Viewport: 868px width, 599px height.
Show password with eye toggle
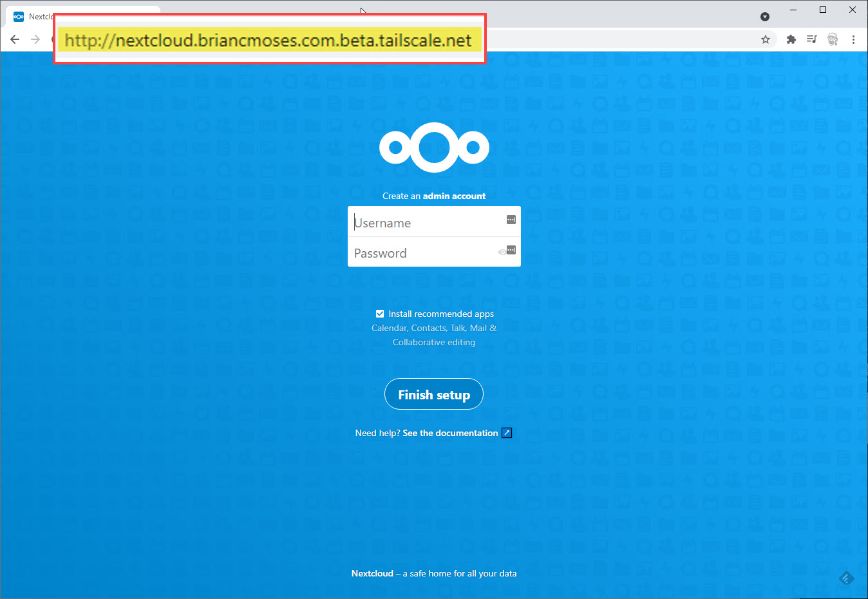(502, 252)
